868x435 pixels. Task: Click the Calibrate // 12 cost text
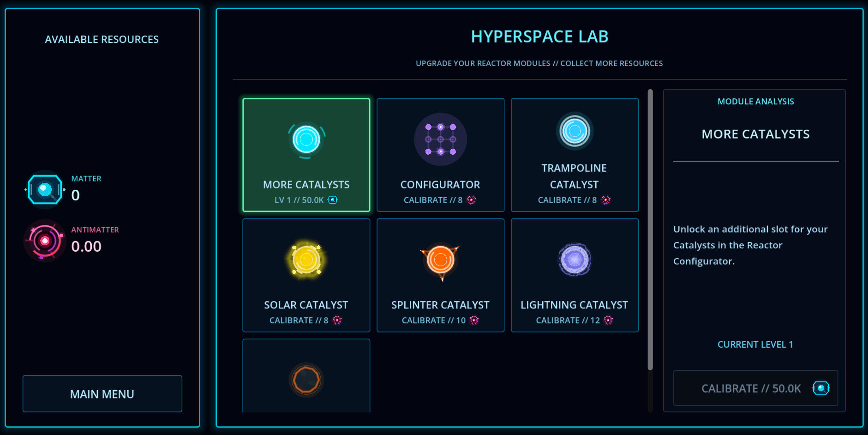568,320
